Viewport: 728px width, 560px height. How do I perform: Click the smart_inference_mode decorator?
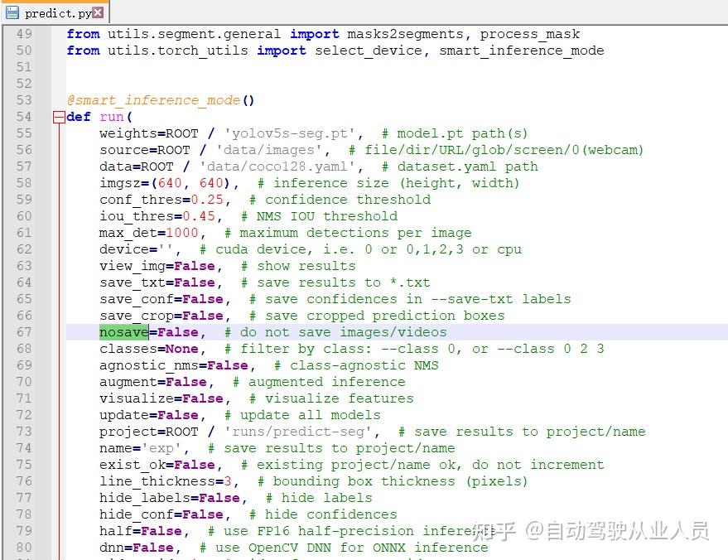click(x=153, y=99)
